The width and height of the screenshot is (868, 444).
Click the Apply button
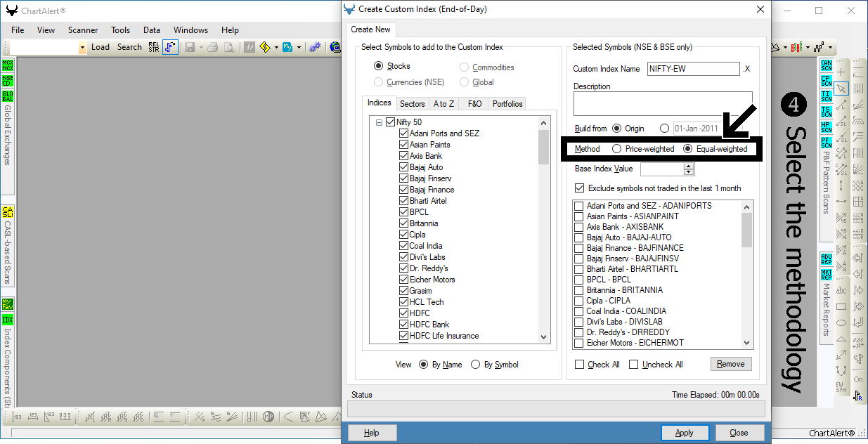click(685, 433)
